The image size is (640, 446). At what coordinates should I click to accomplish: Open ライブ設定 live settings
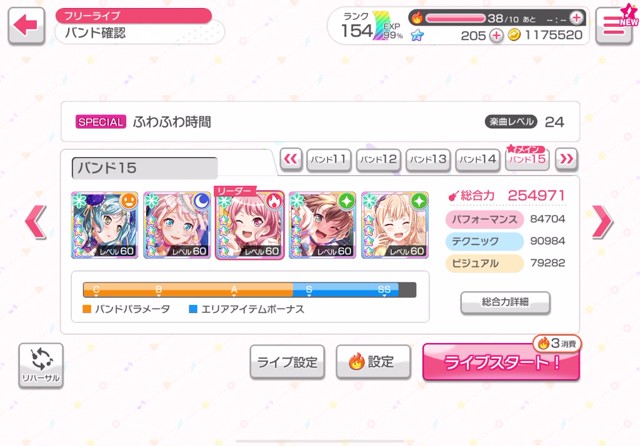[x=287, y=362]
